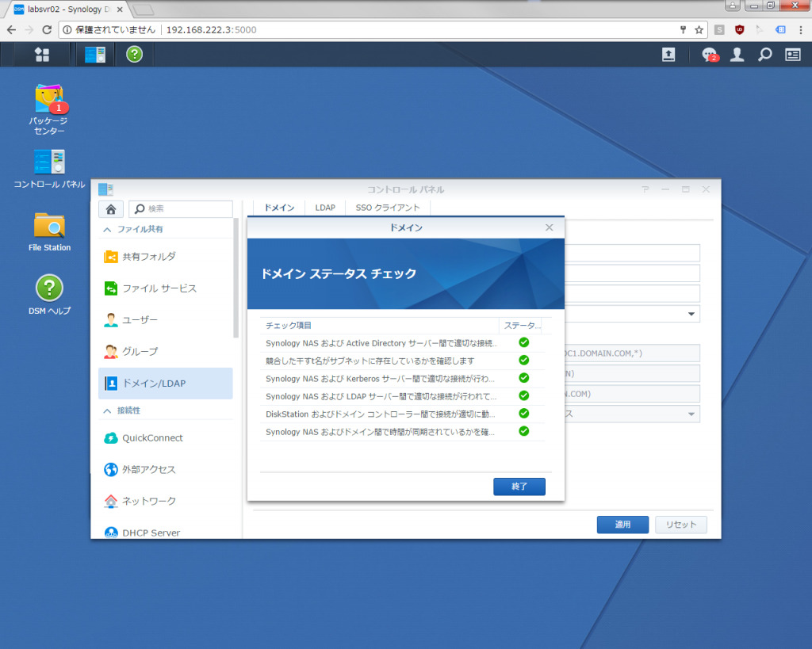Viewport: 812px width, 649px height.
Task: Open the Chrome three-dot menu
Action: point(801,30)
